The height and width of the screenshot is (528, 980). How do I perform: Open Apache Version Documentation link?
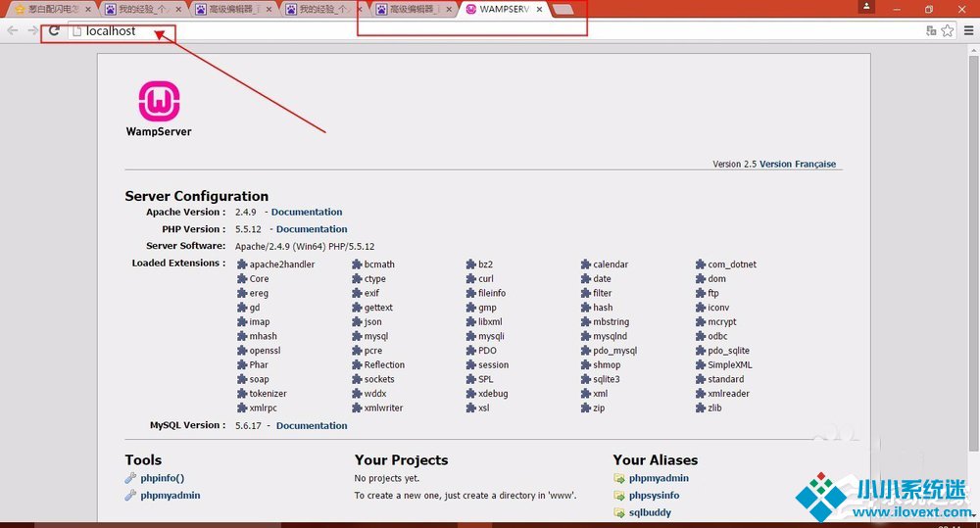306,212
